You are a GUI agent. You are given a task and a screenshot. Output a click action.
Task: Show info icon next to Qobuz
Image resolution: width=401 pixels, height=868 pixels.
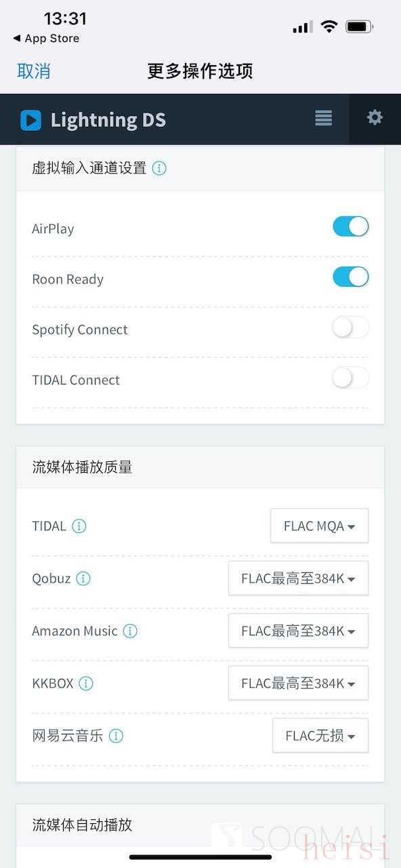click(83, 578)
